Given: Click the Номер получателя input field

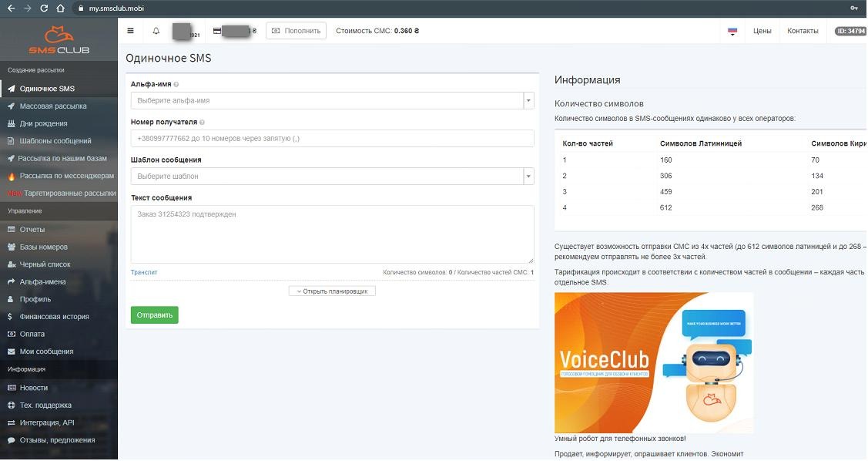Looking at the screenshot, I should (332, 139).
